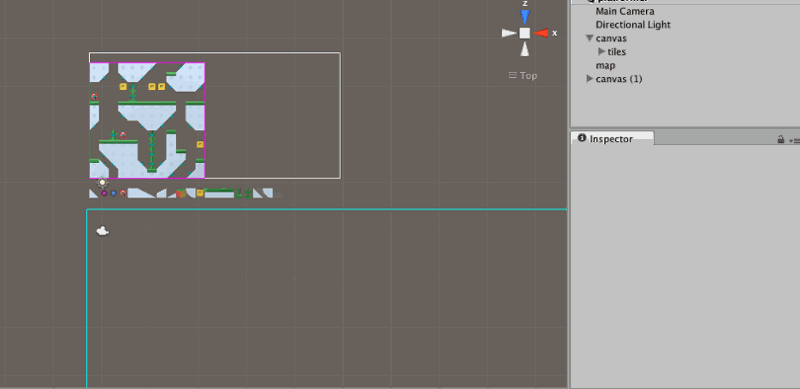Click the Top view label under the gizmo
The height and width of the screenshot is (389, 800).
pos(522,76)
